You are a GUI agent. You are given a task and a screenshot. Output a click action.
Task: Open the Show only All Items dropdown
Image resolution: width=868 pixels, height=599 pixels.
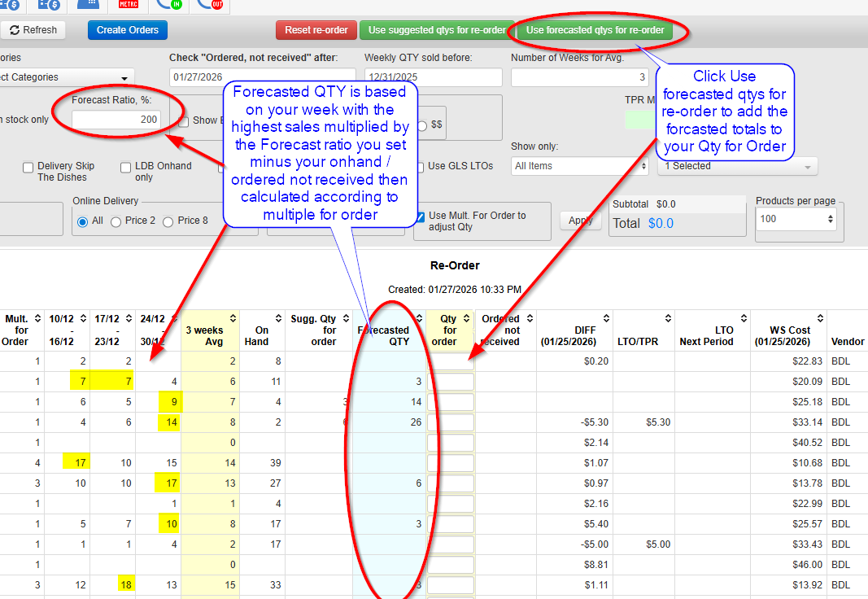click(x=579, y=166)
